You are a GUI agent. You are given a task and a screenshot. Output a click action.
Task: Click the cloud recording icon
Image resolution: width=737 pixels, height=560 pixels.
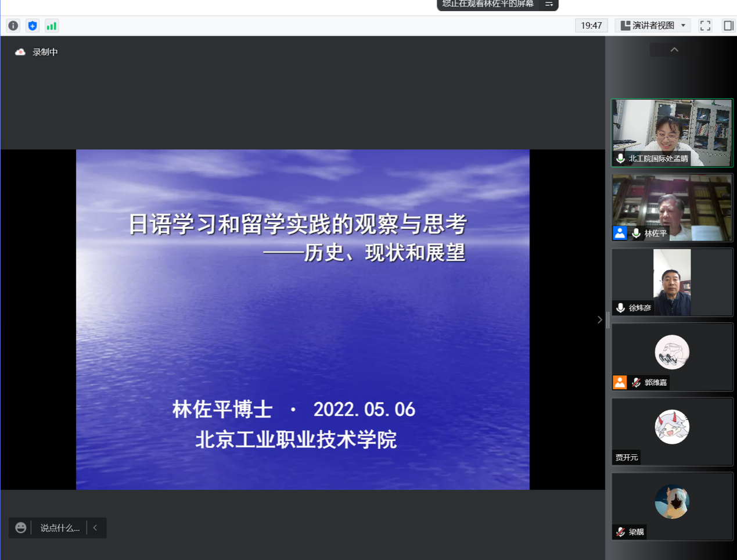[20, 52]
